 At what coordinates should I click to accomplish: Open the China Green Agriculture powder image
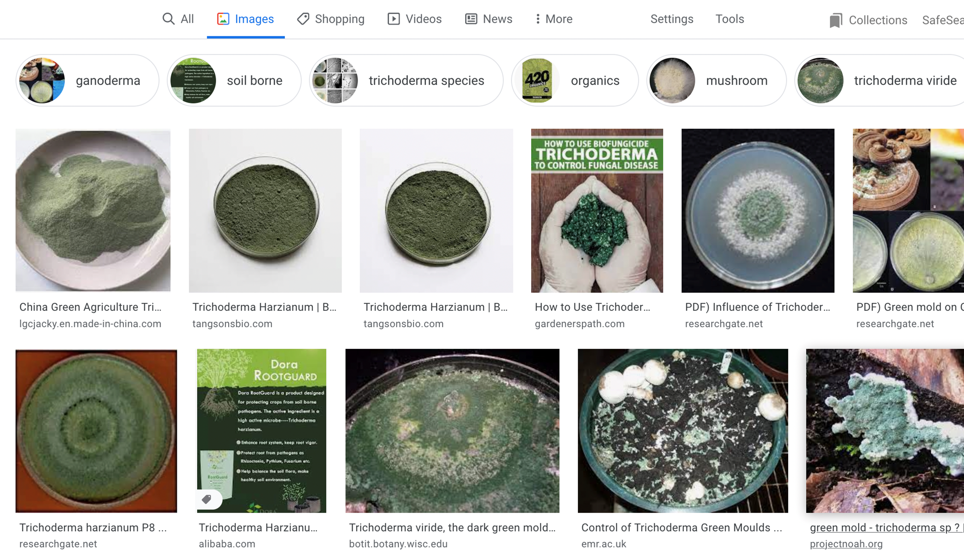[x=93, y=211]
